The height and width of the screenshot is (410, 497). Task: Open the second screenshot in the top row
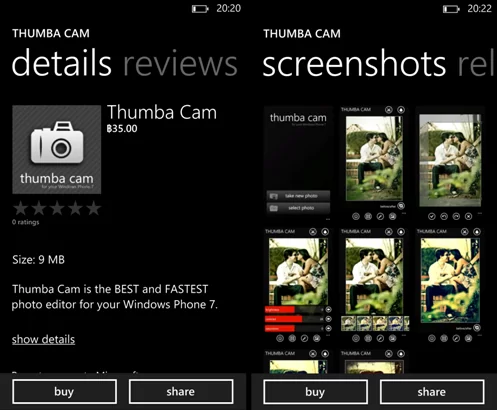click(374, 163)
